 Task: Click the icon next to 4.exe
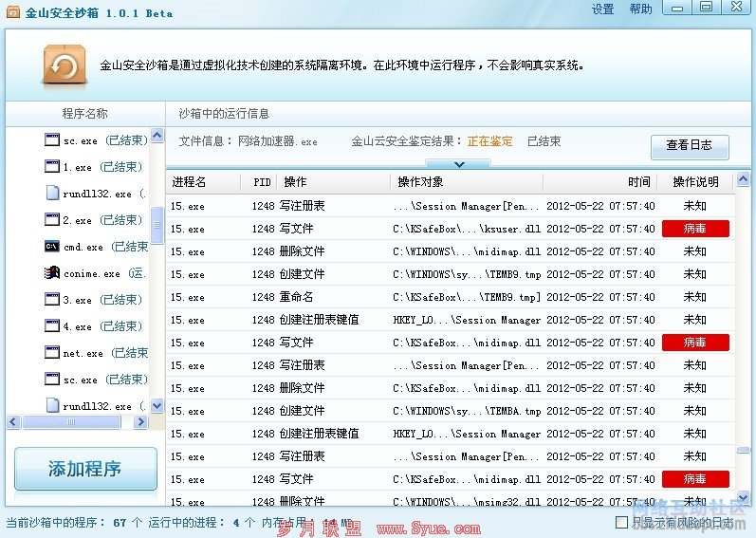pos(51,325)
